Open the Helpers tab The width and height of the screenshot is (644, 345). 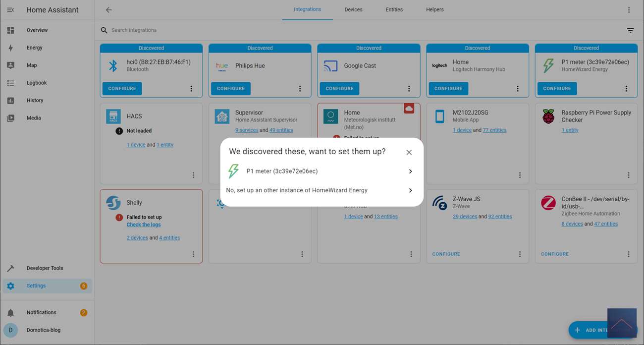(x=434, y=10)
